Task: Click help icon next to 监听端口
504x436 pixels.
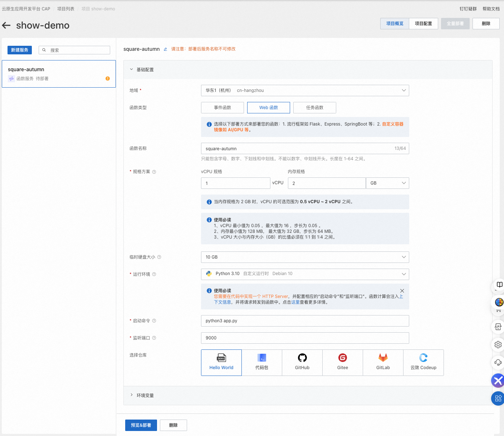Action: [154, 338]
